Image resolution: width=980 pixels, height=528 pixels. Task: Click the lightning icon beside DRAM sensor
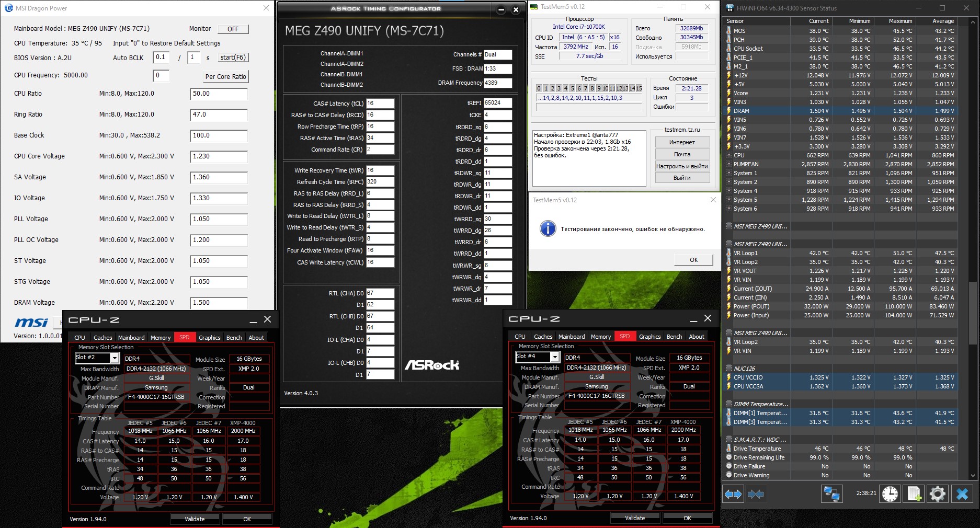point(728,111)
